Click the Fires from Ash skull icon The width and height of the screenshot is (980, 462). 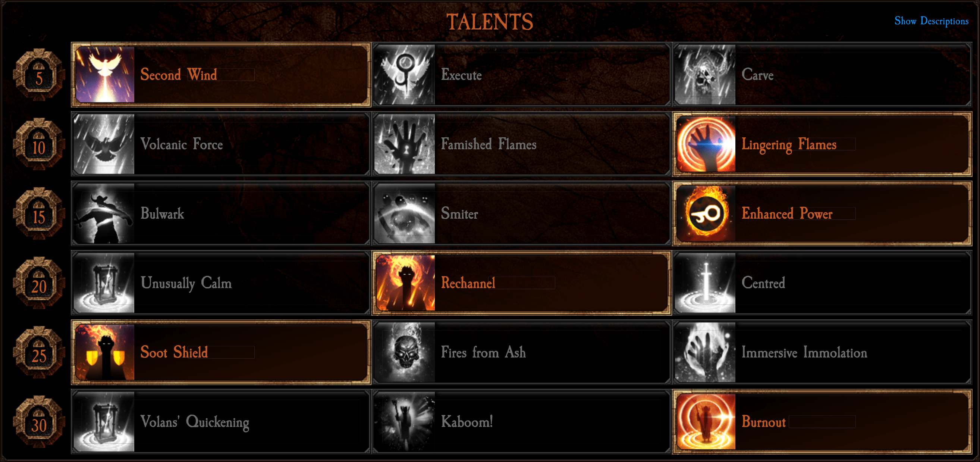405,352
